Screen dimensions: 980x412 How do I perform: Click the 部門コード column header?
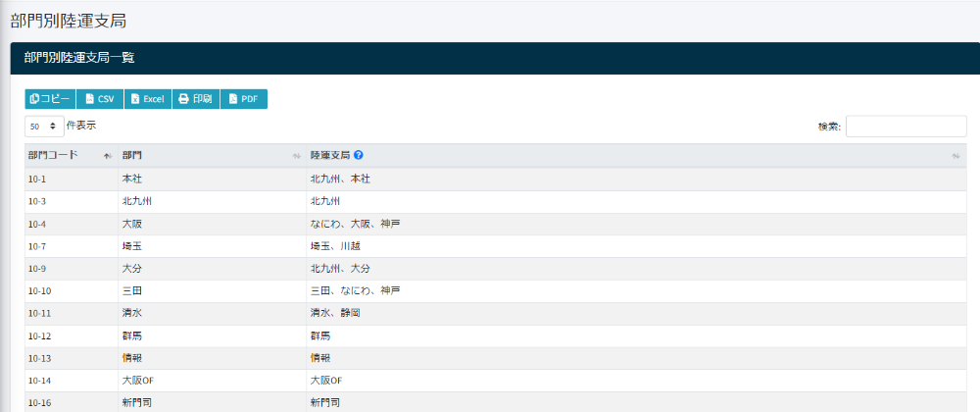pyautogui.click(x=54, y=156)
